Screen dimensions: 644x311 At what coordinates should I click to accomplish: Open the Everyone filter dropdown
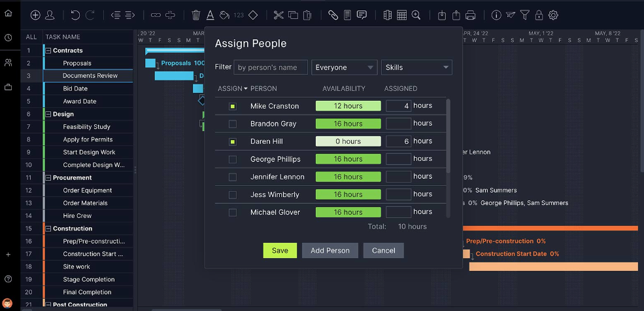[x=345, y=67]
